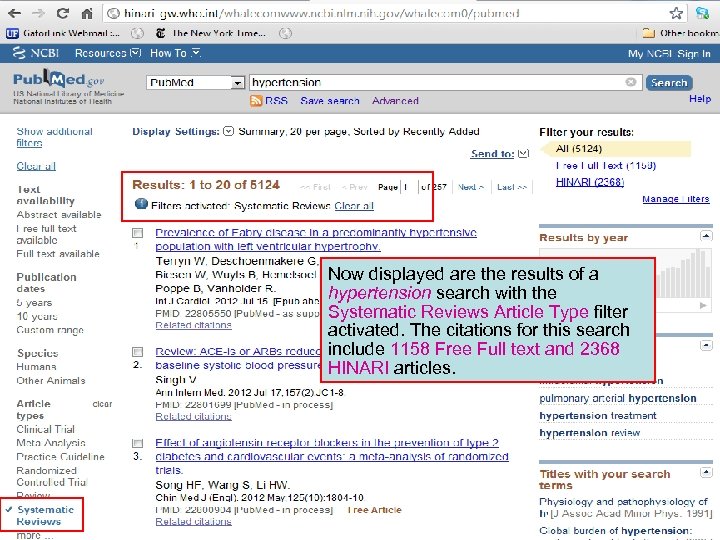
Task: Tick checkbox for angiotensin receptor blockers result
Action: pos(137,443)
